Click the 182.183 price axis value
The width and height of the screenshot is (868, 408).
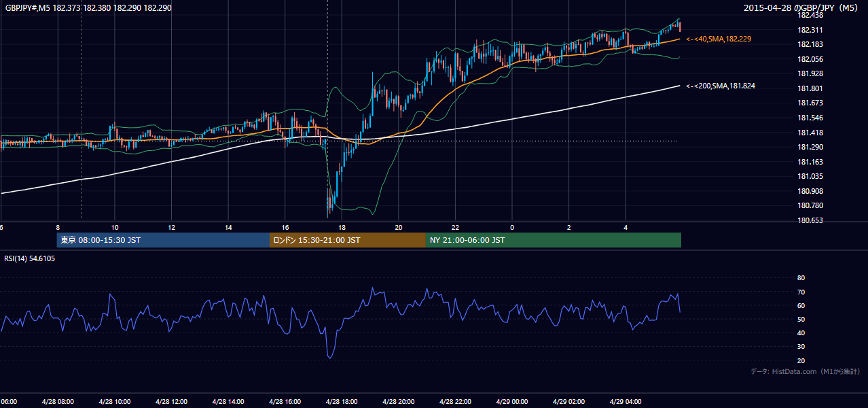pos(810,44)
